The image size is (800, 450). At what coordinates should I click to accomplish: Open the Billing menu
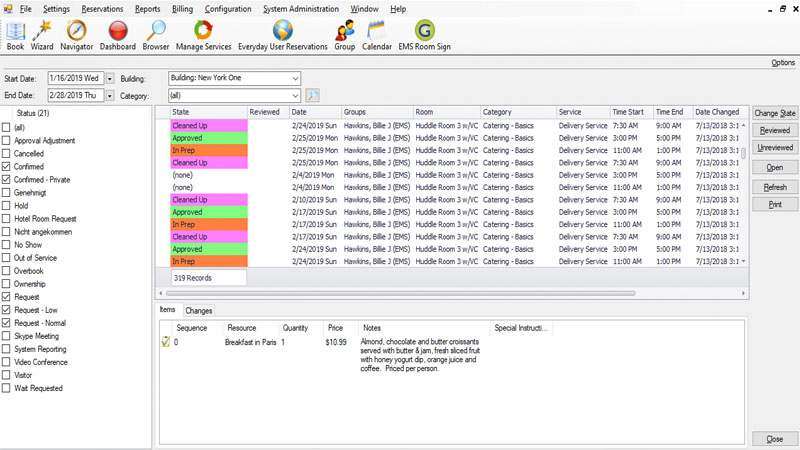(x=182, y=9)
